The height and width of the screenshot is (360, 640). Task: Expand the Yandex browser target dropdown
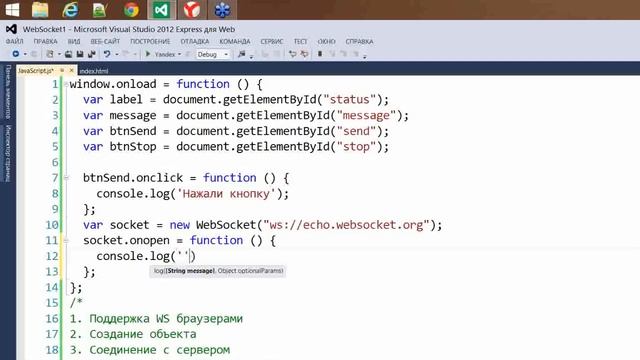pos(179,54)
